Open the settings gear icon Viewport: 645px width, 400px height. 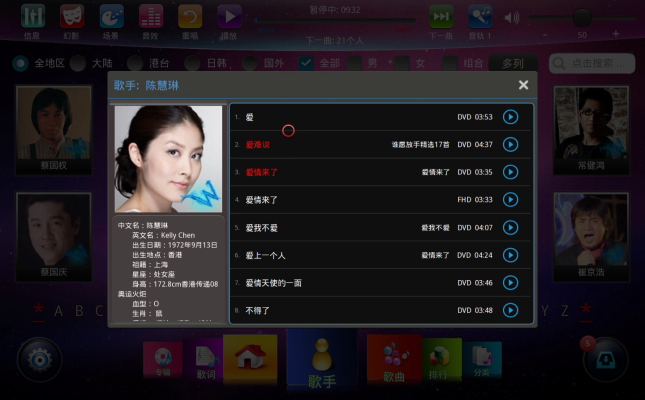[x=39, y=360]
